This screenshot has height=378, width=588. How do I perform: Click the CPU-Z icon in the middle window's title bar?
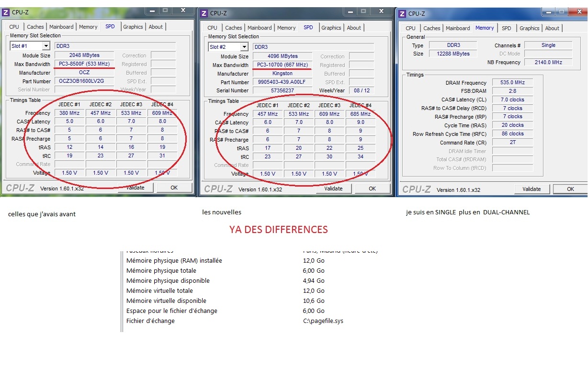[x=204, y=13]
